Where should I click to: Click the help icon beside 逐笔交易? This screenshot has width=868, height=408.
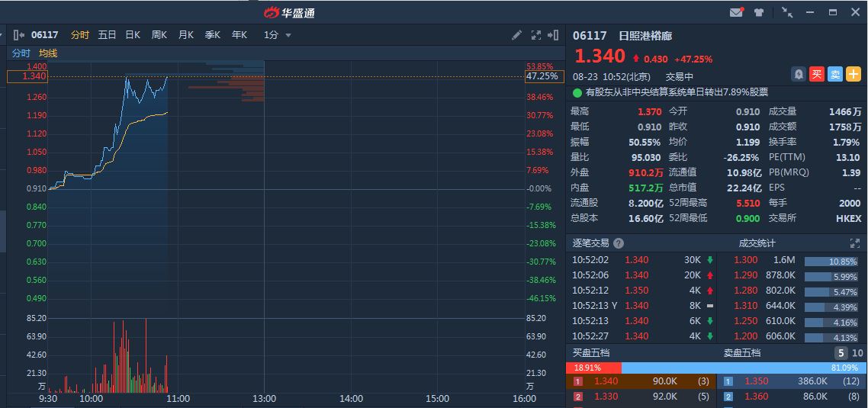click(x=619, y=243)
